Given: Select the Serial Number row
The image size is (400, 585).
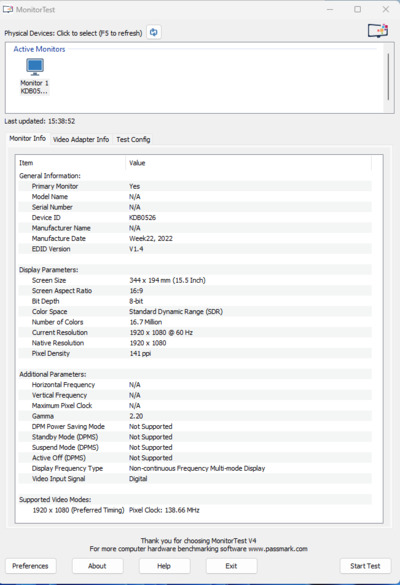Looking at the screenshot, I should click(195, 207).
